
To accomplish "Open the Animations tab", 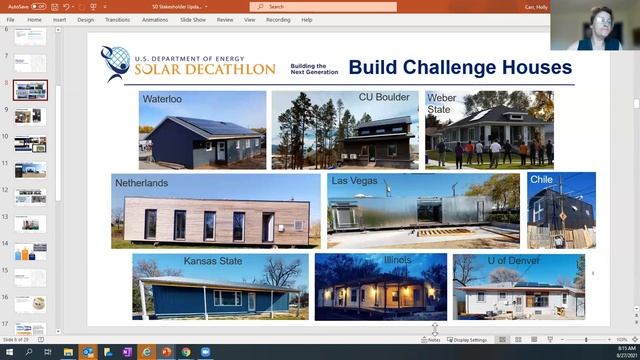I will pyautogui.click(x=155, y=20).
